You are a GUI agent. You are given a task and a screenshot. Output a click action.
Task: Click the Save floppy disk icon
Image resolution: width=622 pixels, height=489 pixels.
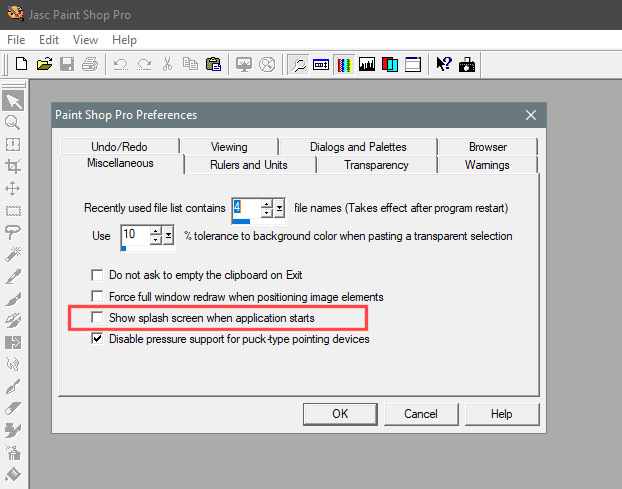pyautogui.click(x=67, y=64)
